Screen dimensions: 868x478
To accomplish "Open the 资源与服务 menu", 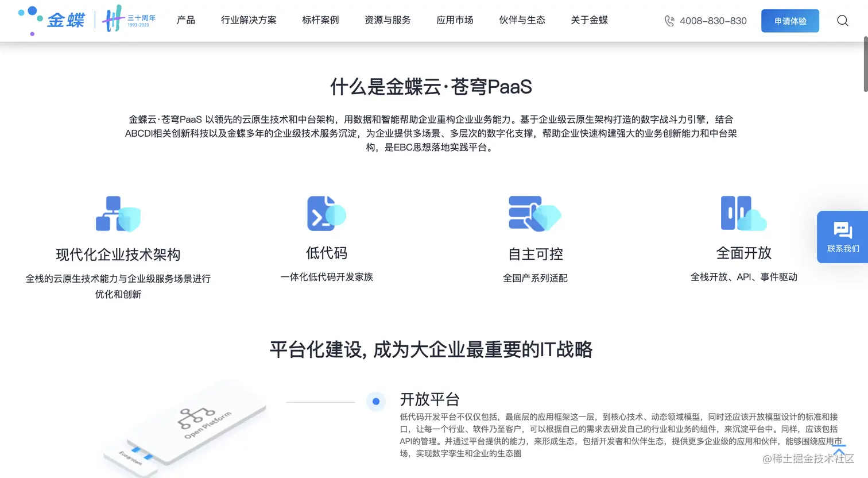I will pyautogui.click(x=387, y=20).
